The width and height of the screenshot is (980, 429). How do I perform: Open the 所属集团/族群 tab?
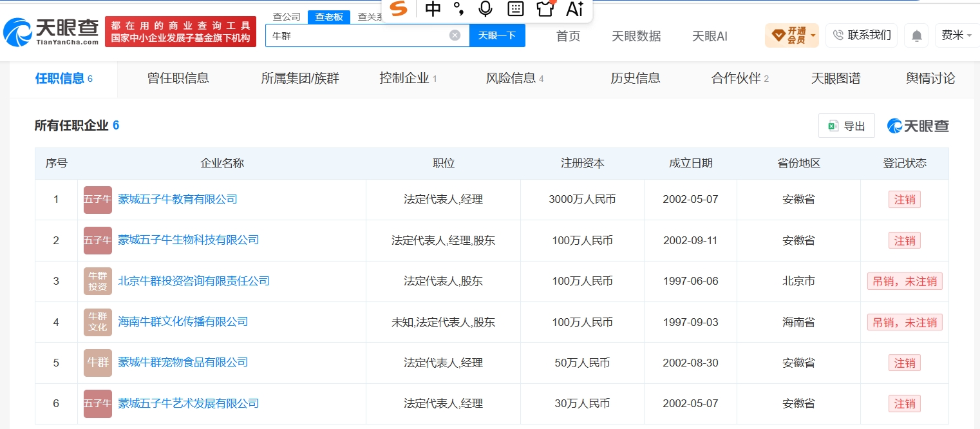pos(300,79)
